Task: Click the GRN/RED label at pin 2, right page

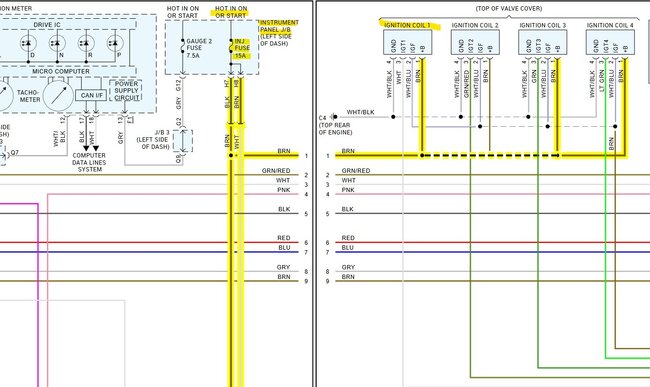Action: click(x=356, y=171)
